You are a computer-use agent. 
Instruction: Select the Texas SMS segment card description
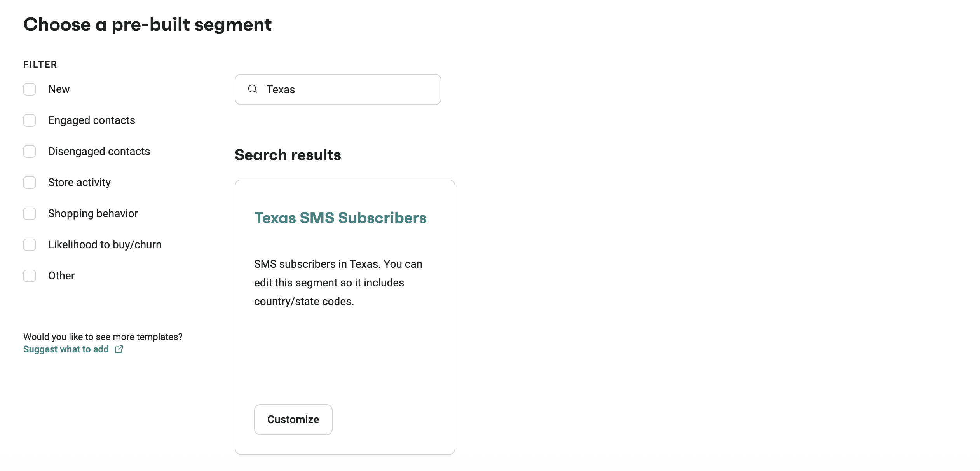337,283
